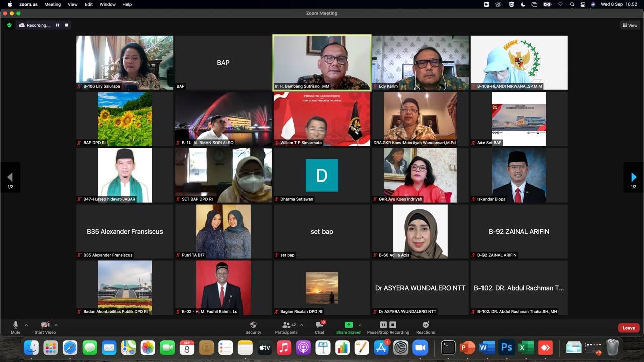Open the Window menu in the menu bar
Viewport: 644px width, 362px height.
[107, 4]
